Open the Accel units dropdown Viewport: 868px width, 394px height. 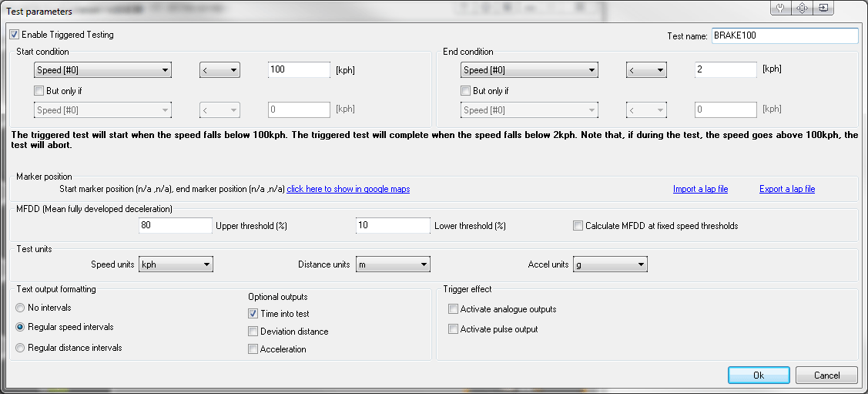tap(610, 264)
